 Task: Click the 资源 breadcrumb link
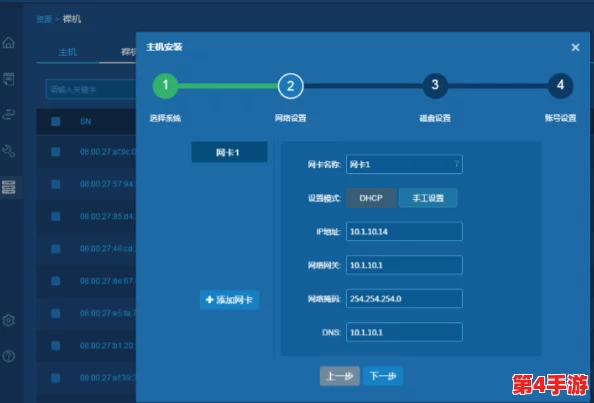[x=44, y=19]
